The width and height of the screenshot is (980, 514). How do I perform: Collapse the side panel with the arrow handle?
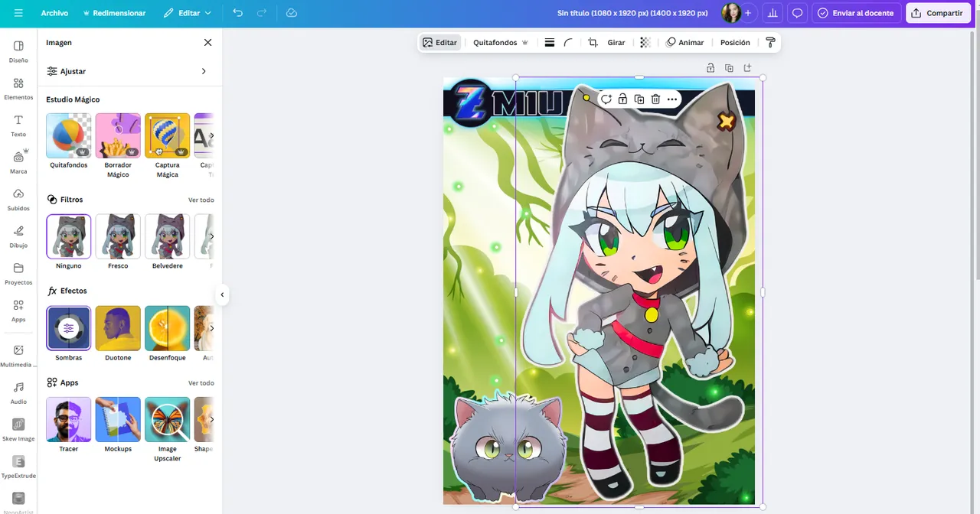coord(222,294)
